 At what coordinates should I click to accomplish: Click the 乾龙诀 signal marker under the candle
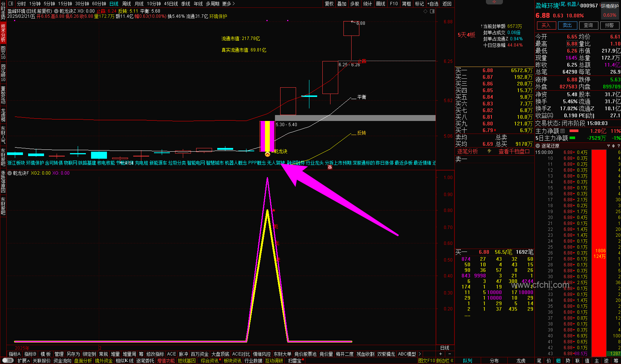[268, 154]
